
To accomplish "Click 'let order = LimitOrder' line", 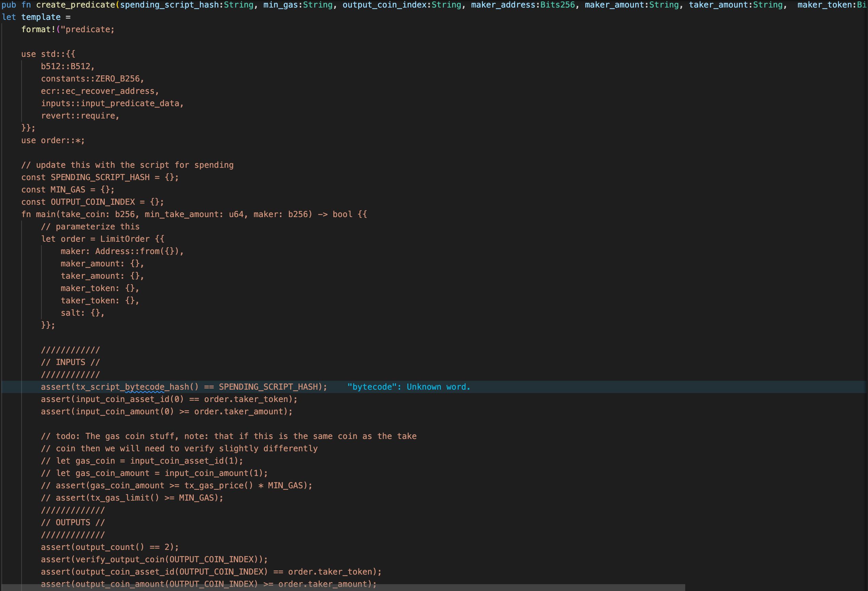I will click(x=103, y=239).
